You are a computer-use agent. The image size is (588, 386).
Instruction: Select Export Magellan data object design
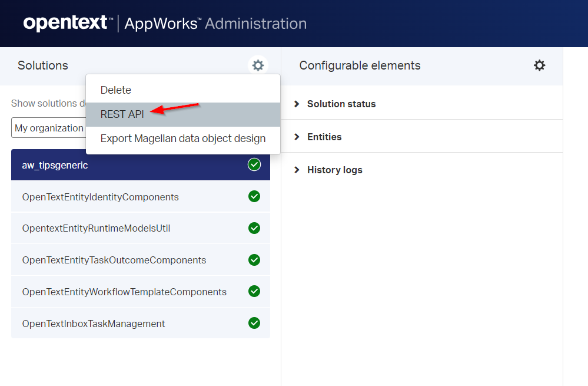point(183,138)
